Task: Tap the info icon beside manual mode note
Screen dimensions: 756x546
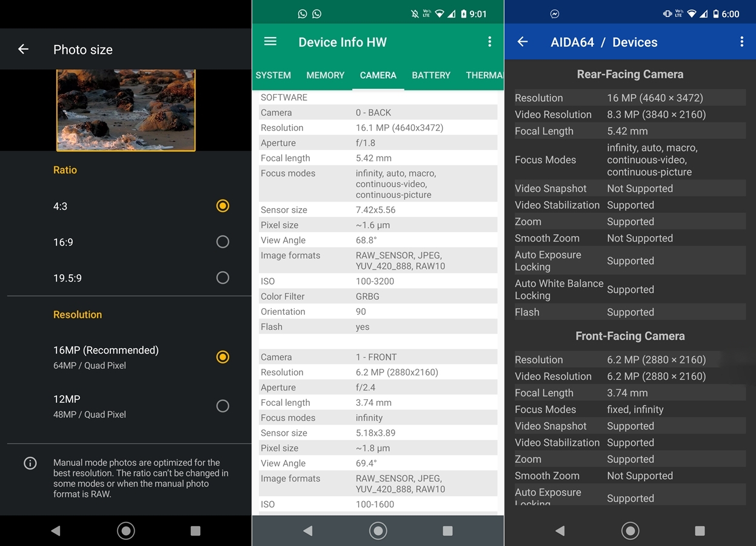Action: coord(30,463)
